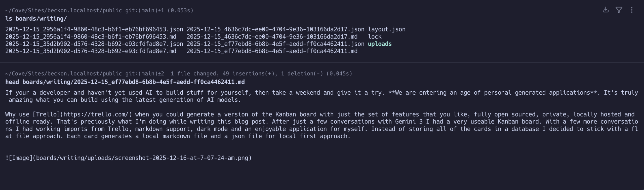
Task: Click the lock file in ls output
Action: 375,37
